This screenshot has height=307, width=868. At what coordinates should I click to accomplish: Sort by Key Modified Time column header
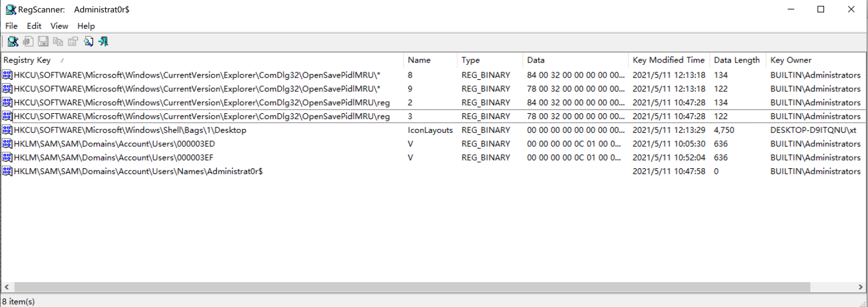click(x=669, y=60)
